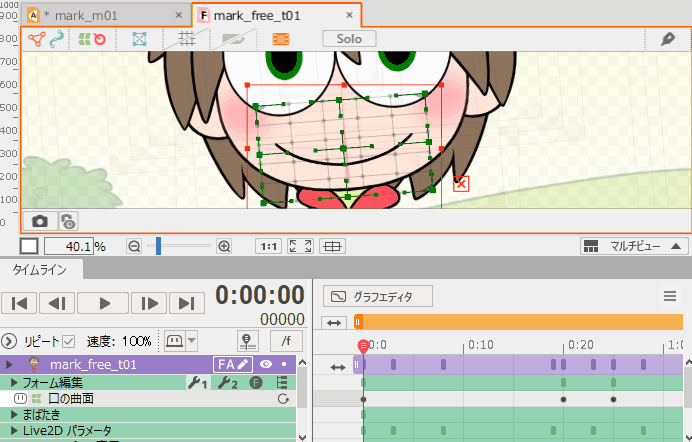The height and width of the screenshot is (442, 692).
Task: Click the camera snapshot icon in canvas
Action: tap(39, 221)
